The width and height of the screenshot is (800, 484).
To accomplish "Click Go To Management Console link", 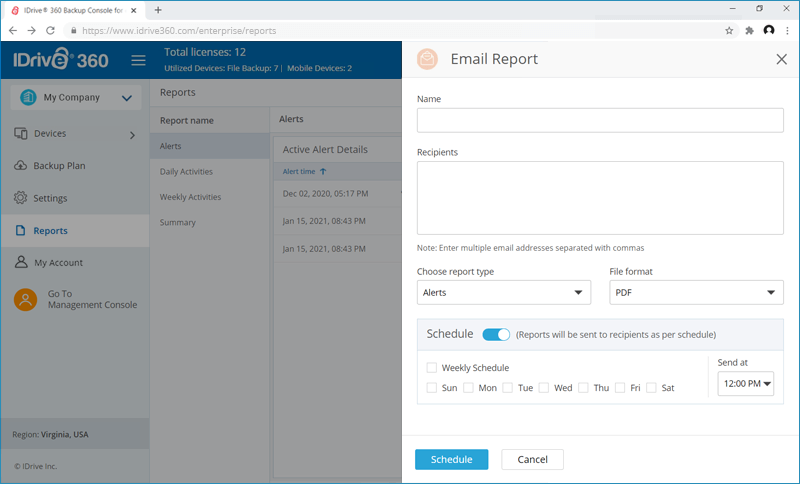I will pyautogui.click(x=92, y=299).
